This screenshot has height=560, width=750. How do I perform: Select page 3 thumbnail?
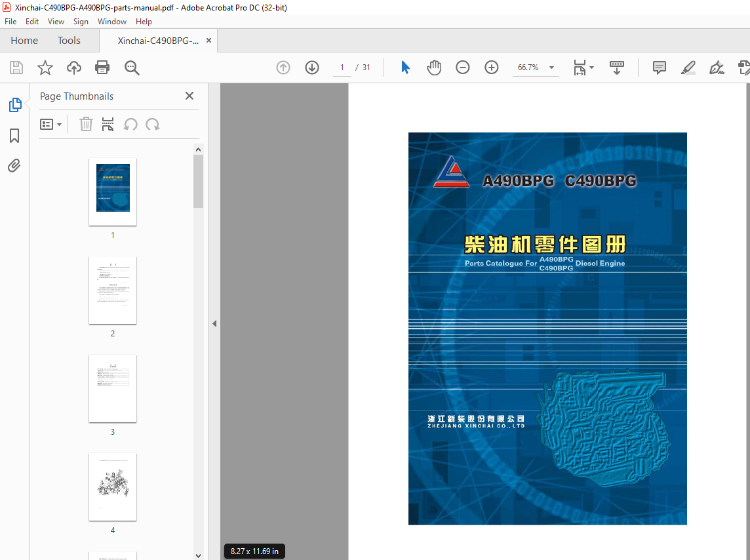(113, 389)
